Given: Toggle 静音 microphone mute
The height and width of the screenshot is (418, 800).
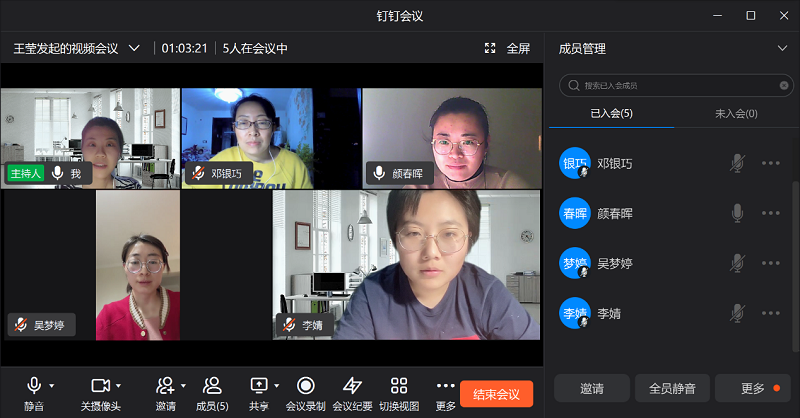Looking at the screenshot, I should pos(34,386).
